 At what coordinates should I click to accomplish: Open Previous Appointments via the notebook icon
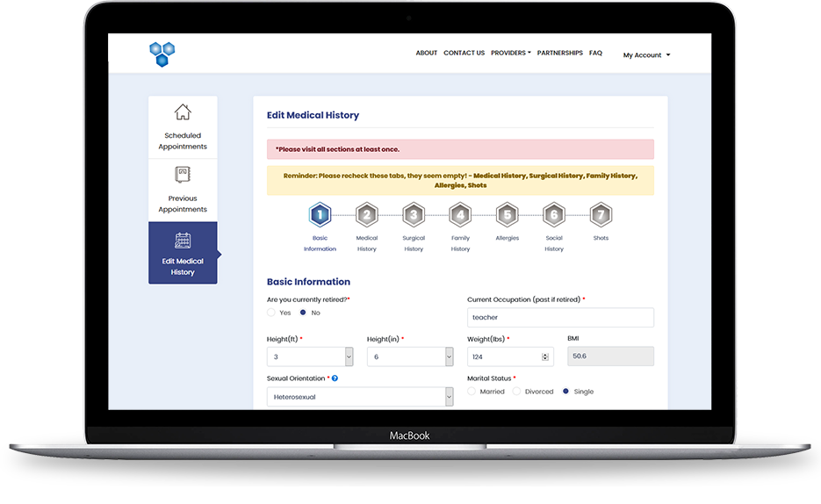(183, 174)
